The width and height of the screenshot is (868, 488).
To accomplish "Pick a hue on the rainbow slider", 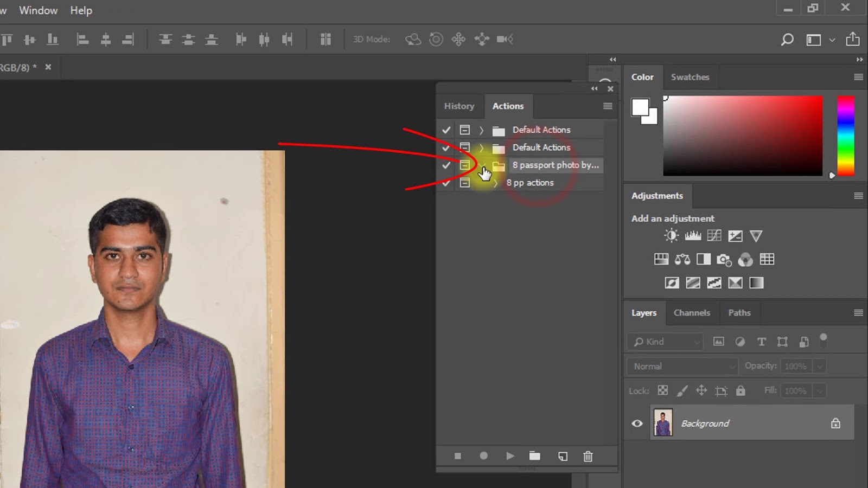I will click(x=845, y=136).
